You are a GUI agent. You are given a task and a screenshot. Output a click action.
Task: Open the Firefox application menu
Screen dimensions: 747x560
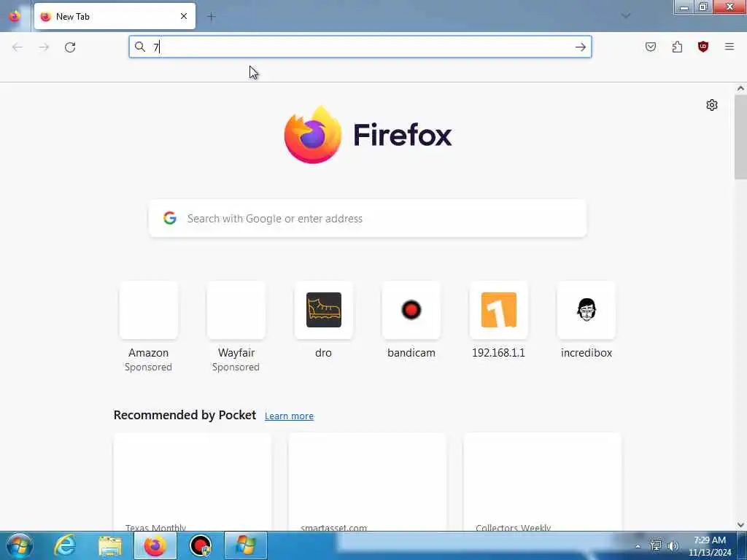click(x=729, y=47)
